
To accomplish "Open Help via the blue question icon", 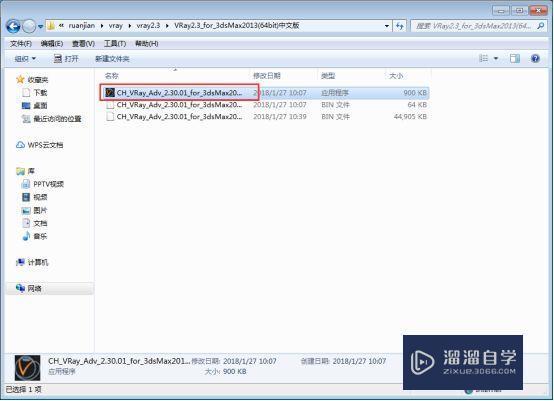I will pos(535,58).
